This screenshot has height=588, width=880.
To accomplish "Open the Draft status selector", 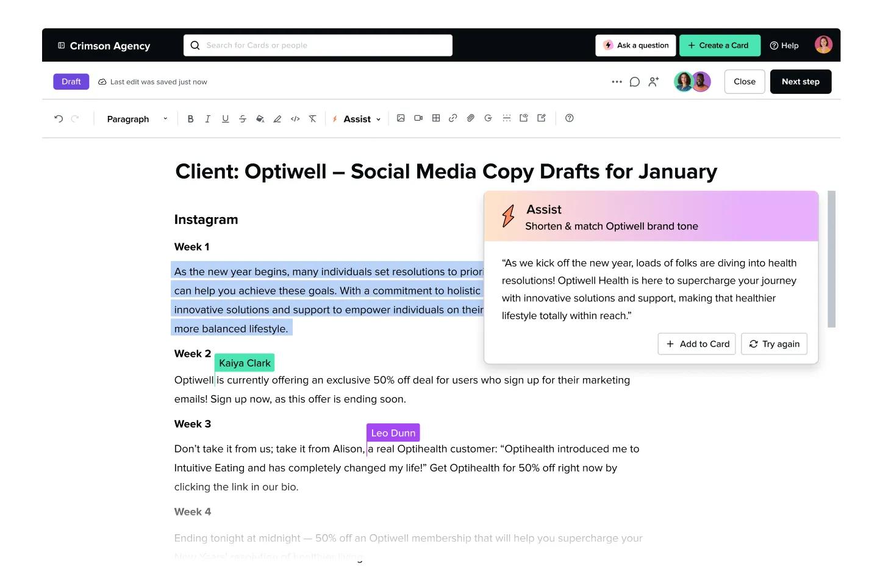I will point(71,81).
